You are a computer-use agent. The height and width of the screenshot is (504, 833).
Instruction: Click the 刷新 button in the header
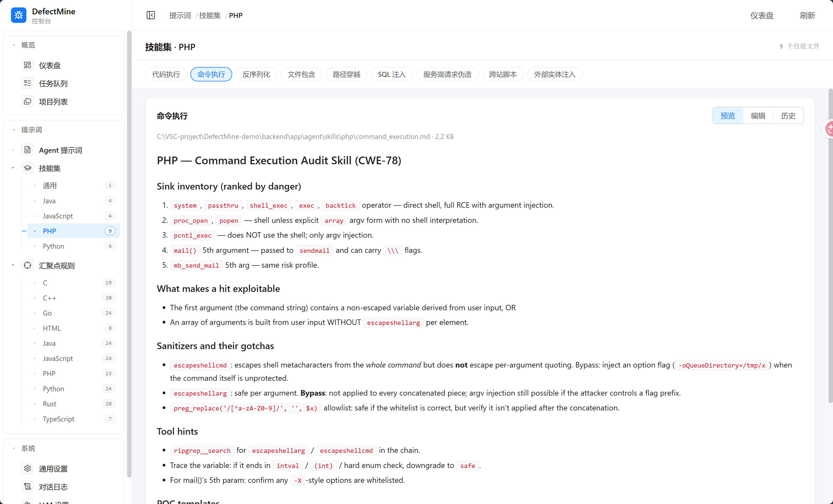[x=807, y=16]
